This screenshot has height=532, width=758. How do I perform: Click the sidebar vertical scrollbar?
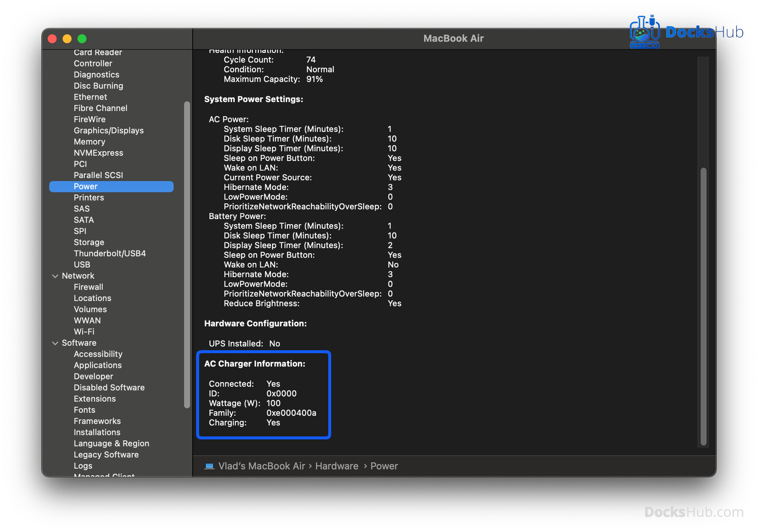[187, 255]
